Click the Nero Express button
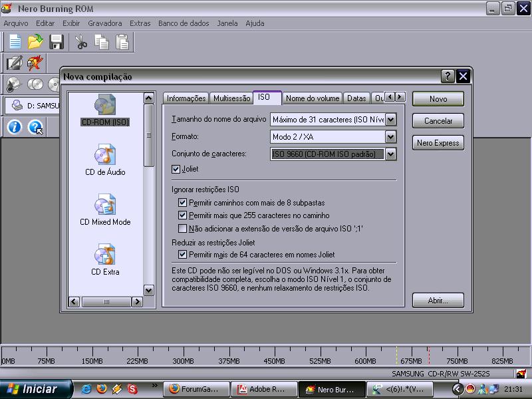The image size is (532, 399). pyautogui.click(x=438, y=143)
